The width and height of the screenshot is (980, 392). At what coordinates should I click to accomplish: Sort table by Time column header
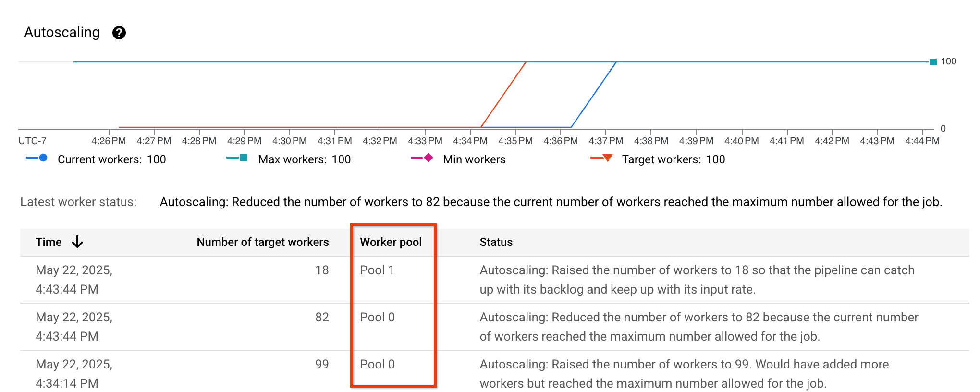pyautogui.click(x=49, y=242)
